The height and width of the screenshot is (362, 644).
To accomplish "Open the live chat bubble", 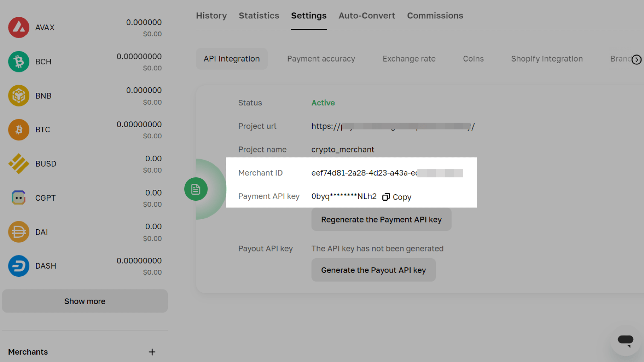I will pos(625,341).
